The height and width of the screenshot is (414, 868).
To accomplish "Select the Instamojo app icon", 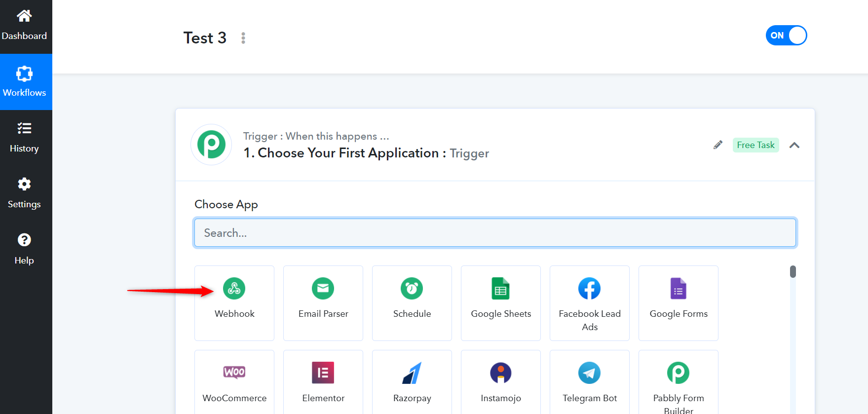I will [x=501, y=373].
